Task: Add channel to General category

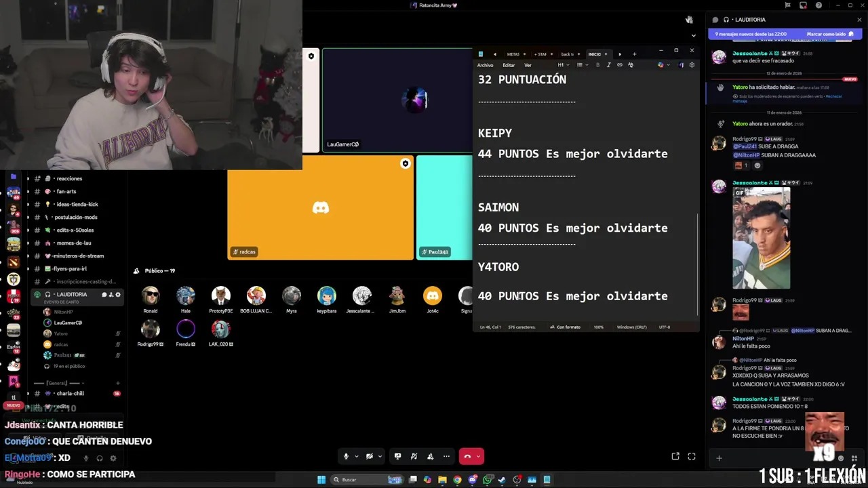Action: pyautogui.click(x=117, y=383)
